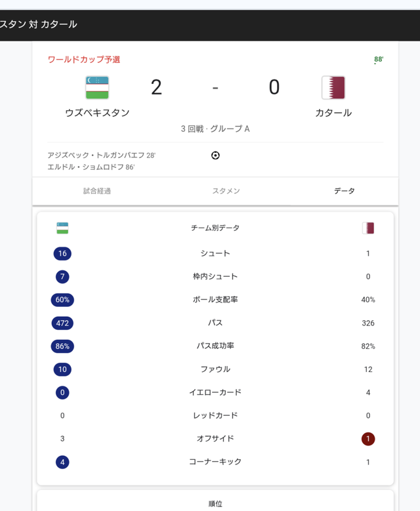Image resolution: width=420 pixels, height=511 pixels.
Task: Click the live 88' match minute indicator
Action: pyautogui.click(x=379, y=59)
